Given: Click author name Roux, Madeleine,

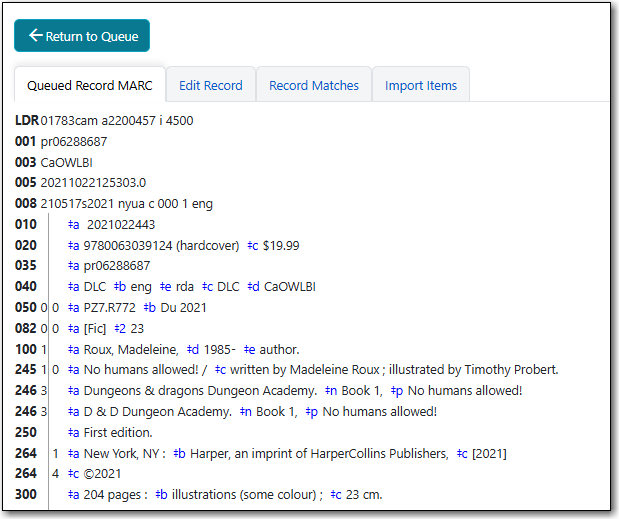Looking at the screenshot, I should click(x=131, y=349).
